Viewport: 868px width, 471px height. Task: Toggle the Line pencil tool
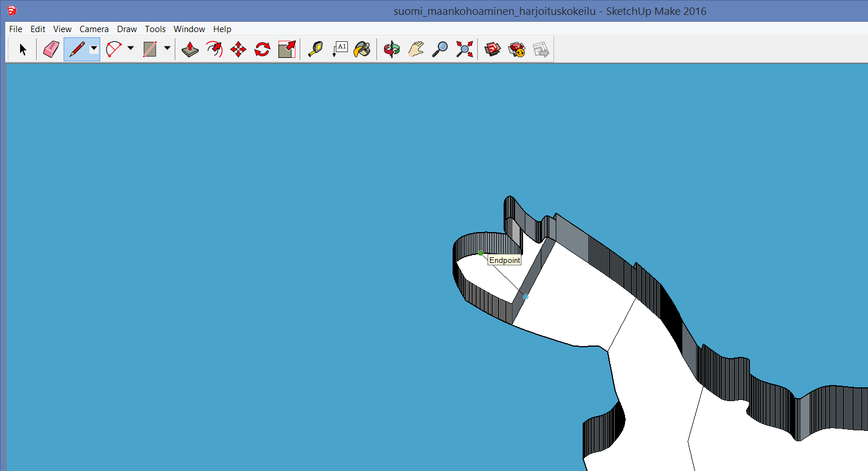pyautogui.click(x=76, y=50)
